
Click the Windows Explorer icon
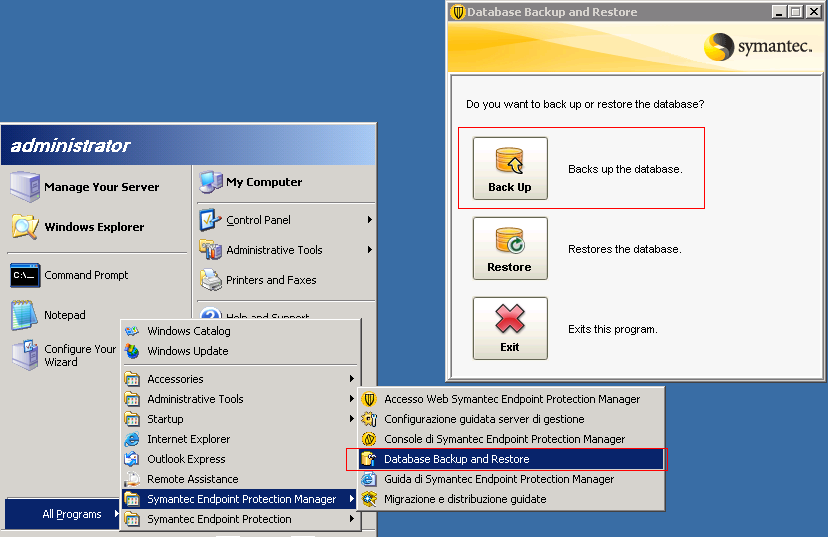pyautogui.click(x=25, y=227)
